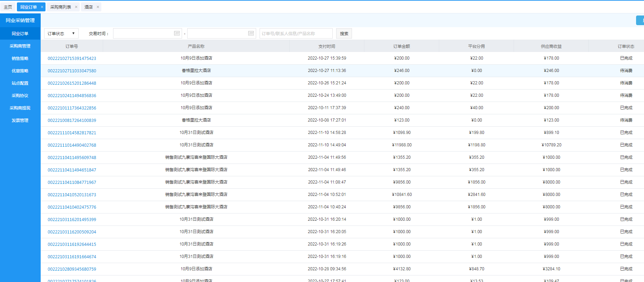Open 发票管理 sidebar item
The height and width of the screenshot is (282, 644).
[20, 121]
